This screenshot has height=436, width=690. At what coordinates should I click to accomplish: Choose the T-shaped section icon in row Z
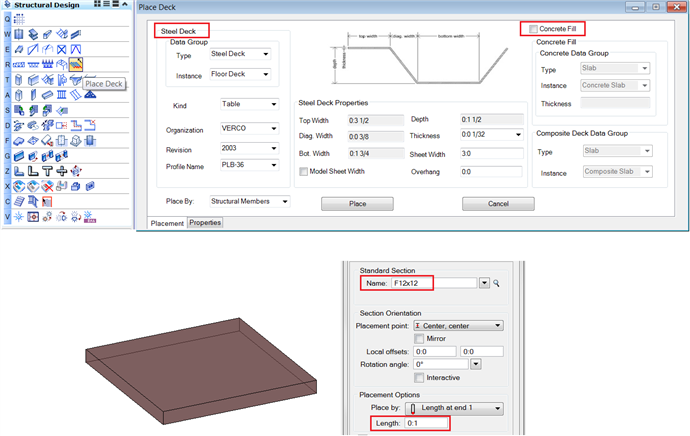[48, 171]
